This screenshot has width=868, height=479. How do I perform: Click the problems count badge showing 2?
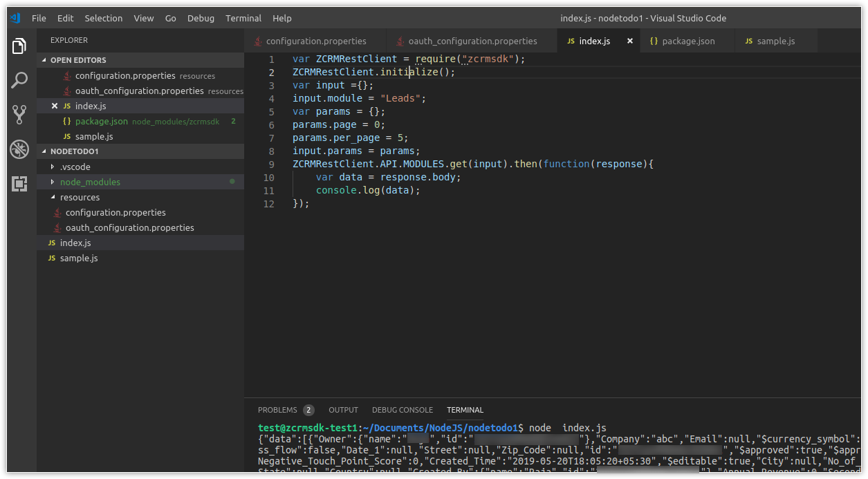(x=308, y=410)
